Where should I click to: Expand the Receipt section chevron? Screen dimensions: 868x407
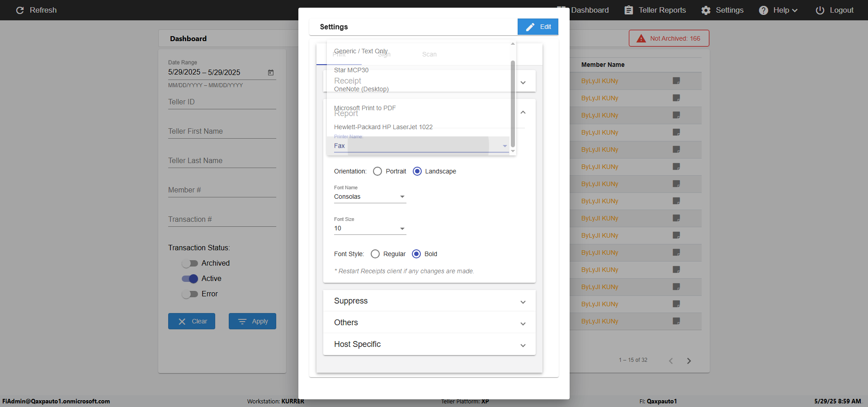pyautogui.click(x=523, y=82)
